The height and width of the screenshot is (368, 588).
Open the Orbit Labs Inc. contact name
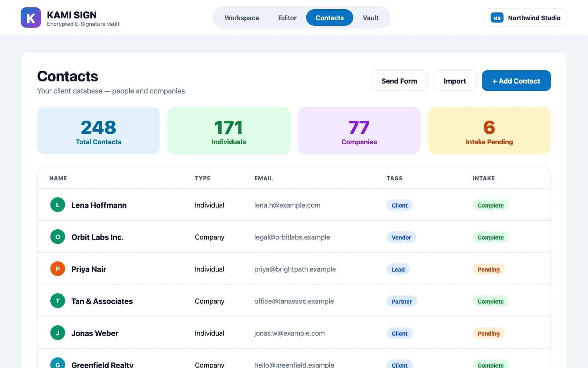pos(97,237)
